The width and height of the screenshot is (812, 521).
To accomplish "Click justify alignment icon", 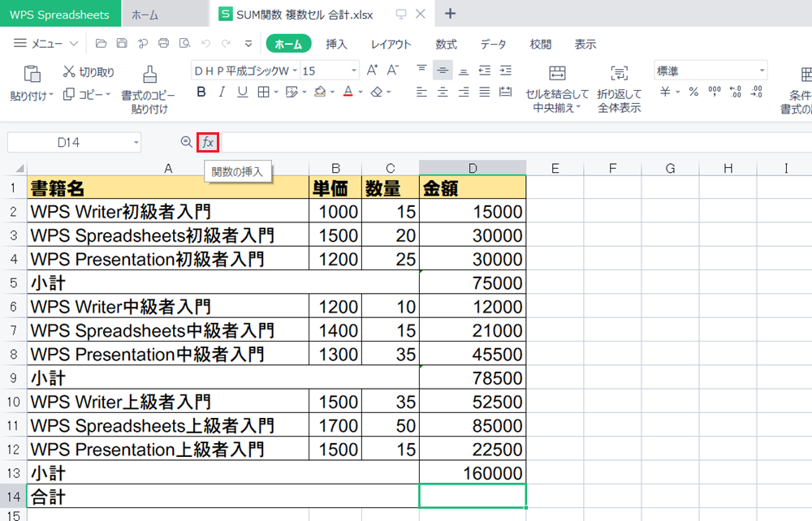I will 485,92.
